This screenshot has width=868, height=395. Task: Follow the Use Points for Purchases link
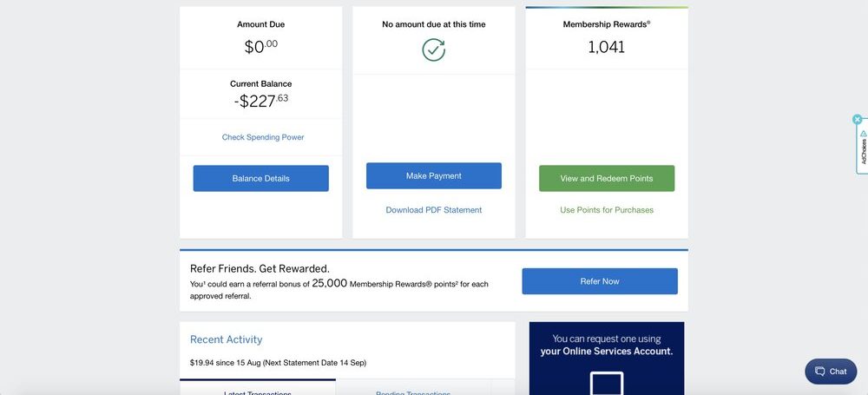[607, 210]
